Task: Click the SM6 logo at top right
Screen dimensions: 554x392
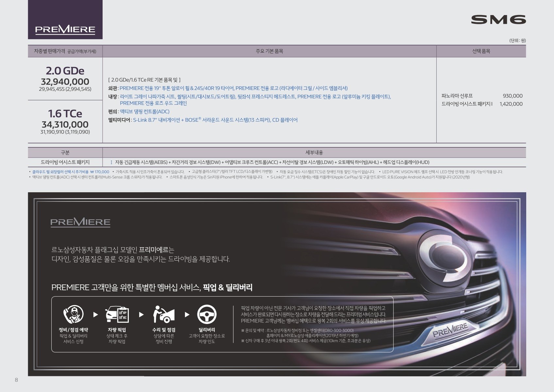Action: 498,20
